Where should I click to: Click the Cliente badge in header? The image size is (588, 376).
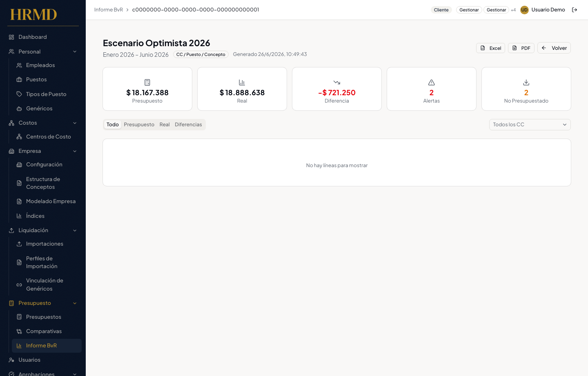pyautogui.click(x=441, y=10)
